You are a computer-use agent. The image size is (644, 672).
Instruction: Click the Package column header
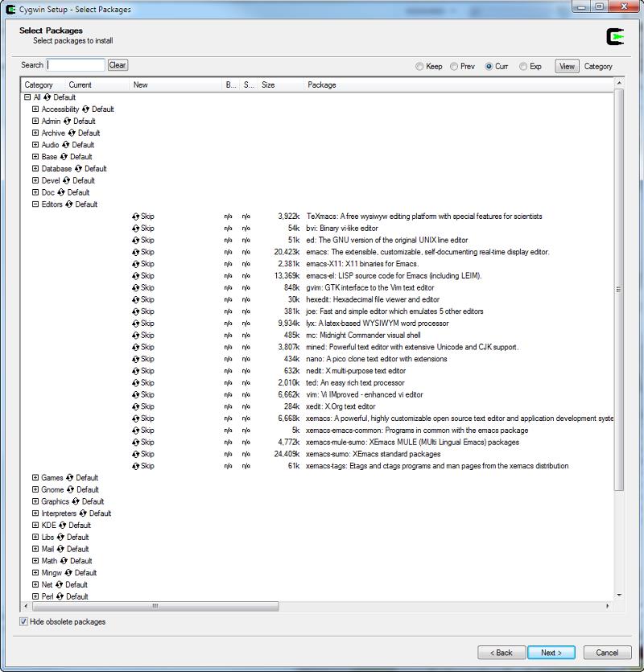[459, 85]
